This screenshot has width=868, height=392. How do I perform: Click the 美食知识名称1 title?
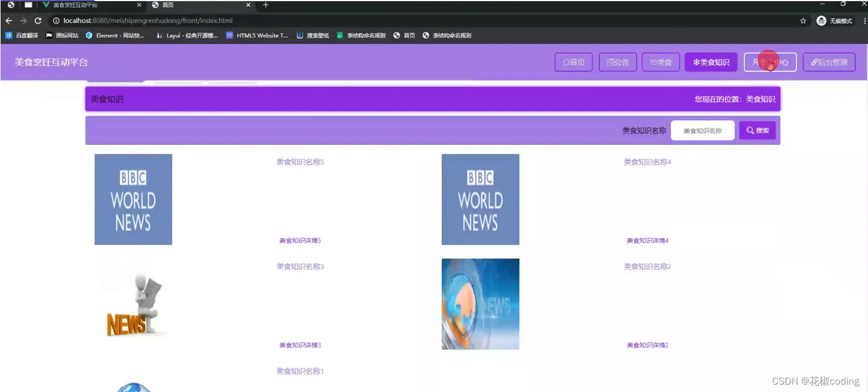[x=300, y=372]
